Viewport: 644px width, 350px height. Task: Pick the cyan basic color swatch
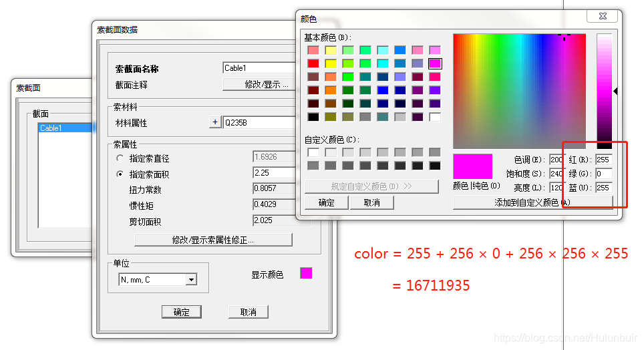tap(383, 63)
